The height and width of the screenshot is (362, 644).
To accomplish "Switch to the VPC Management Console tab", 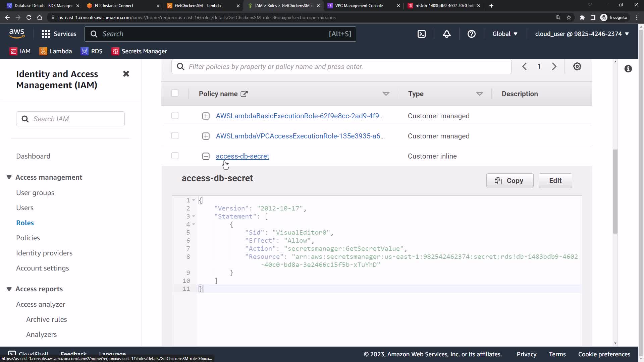I will click(359, 6).
